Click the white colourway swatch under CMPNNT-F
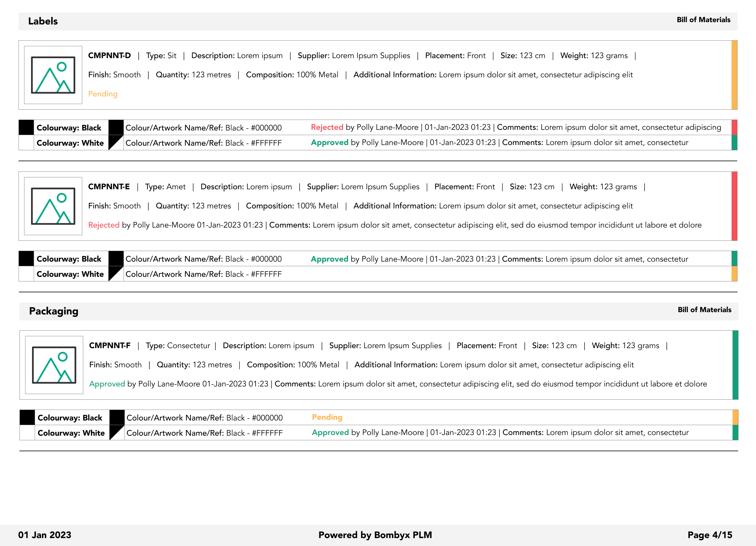Image resolution: width=756 pixels, height=546 pixels. tap(27, 433)
